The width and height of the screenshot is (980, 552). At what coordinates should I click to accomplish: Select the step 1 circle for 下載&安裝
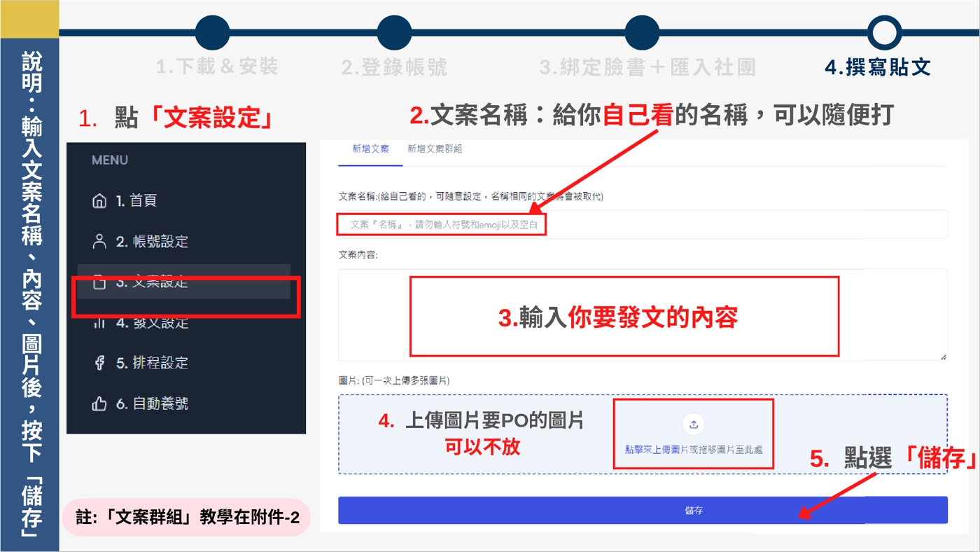click(213, 33)
